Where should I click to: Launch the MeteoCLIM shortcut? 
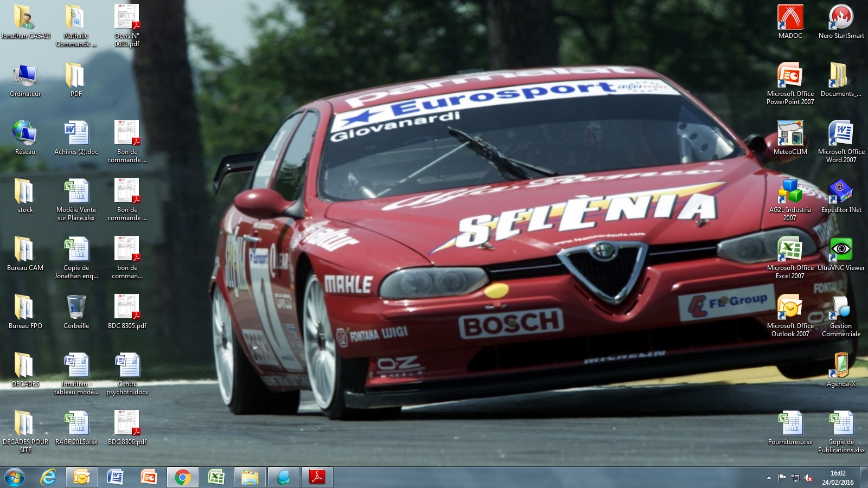790,138
